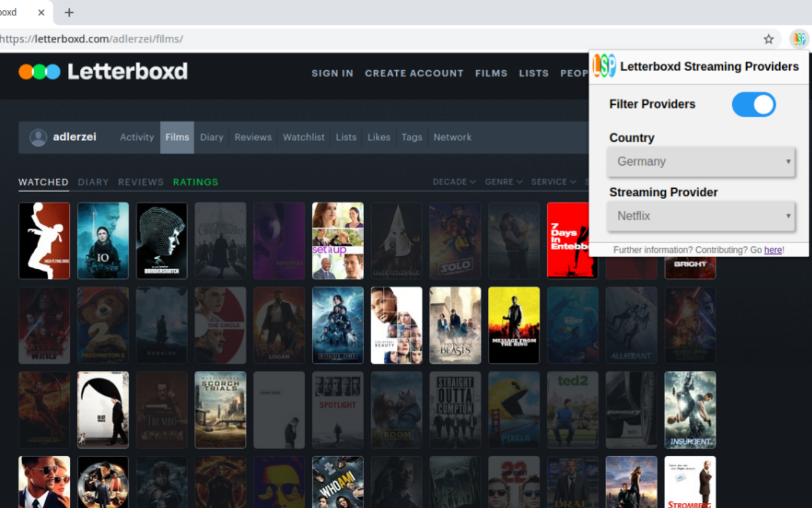
Task: Open the profile Lists tab
Action: [x=346, y=137]
